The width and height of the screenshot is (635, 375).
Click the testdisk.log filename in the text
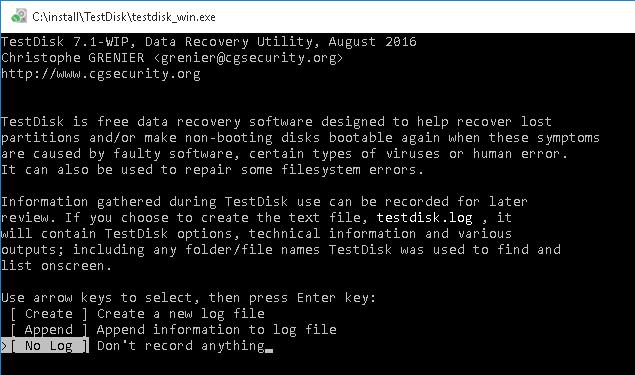pyautogui.click(x=424, y=218)
